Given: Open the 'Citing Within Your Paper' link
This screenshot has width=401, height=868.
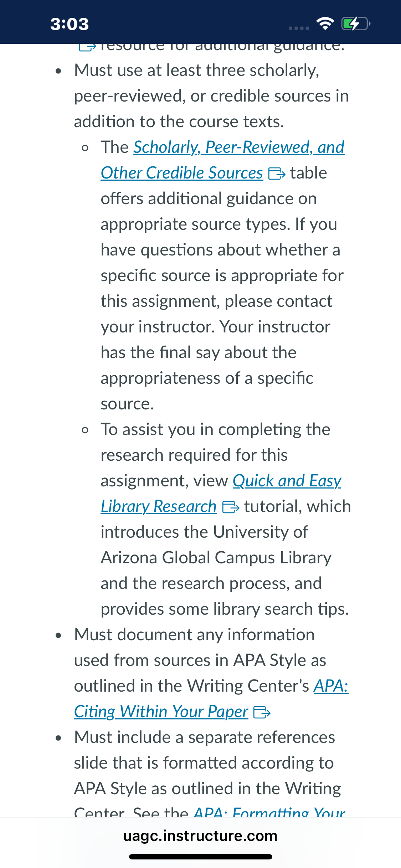Looking at the screenshot, I should tap(161, 712).
